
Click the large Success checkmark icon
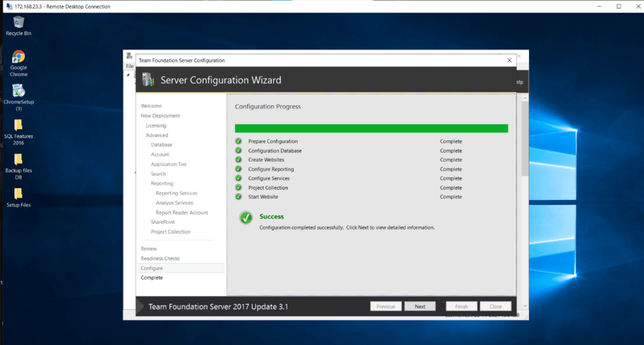pos(246,218)
